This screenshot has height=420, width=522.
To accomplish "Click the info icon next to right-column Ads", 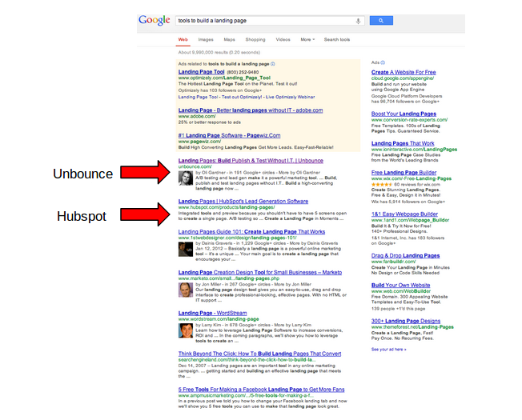I will coord(383,62).
